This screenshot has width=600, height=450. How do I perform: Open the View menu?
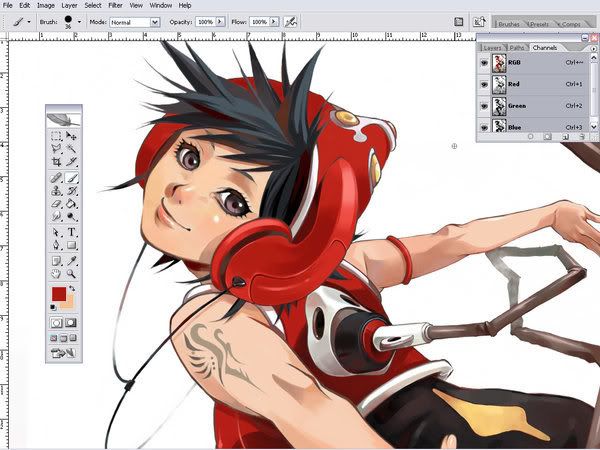(x=136, y=5)
